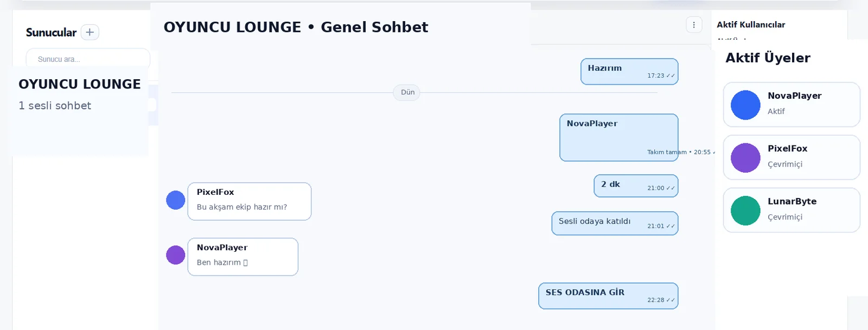The image size is (868, 330).
Task: Click the 2 dk message bubble
Action: click(x=636, y=186)
